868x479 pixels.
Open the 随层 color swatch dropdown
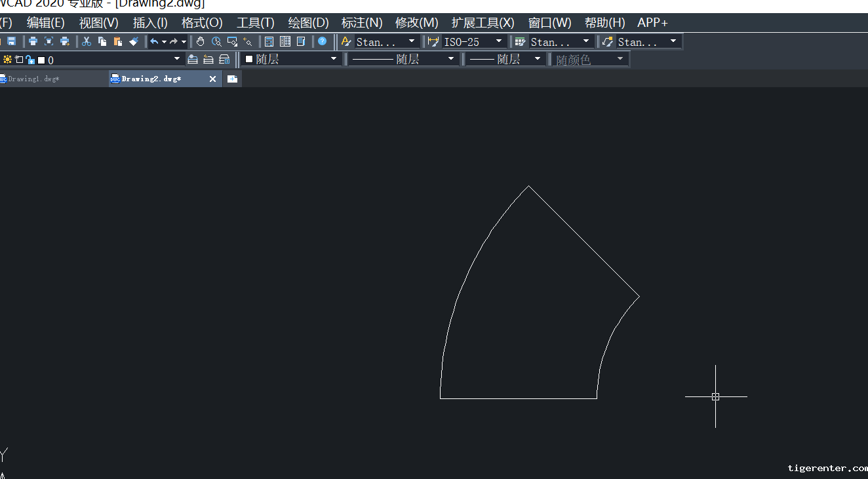[x=333, y=59]
